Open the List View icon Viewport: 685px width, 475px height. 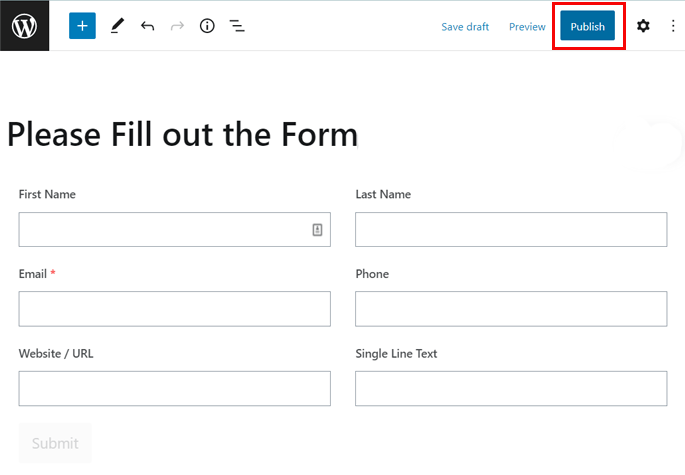pyautogui.click(x=237, y=26)
